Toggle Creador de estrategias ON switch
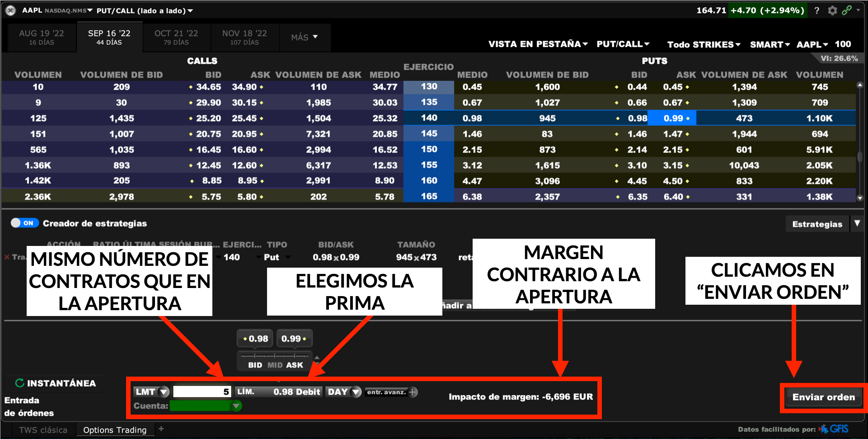The height and width of the screenshot is (439, 868). [25, 223]
